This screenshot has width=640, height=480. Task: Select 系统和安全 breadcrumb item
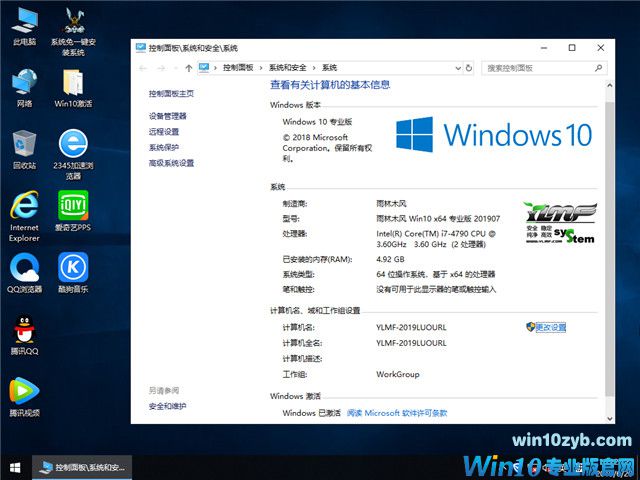pos(287,68)
